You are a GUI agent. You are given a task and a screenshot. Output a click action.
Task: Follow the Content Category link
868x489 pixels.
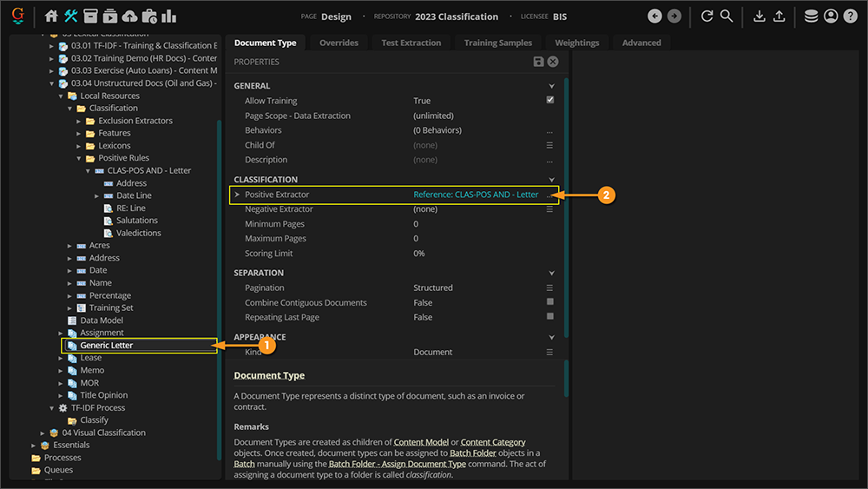(492, 443)
